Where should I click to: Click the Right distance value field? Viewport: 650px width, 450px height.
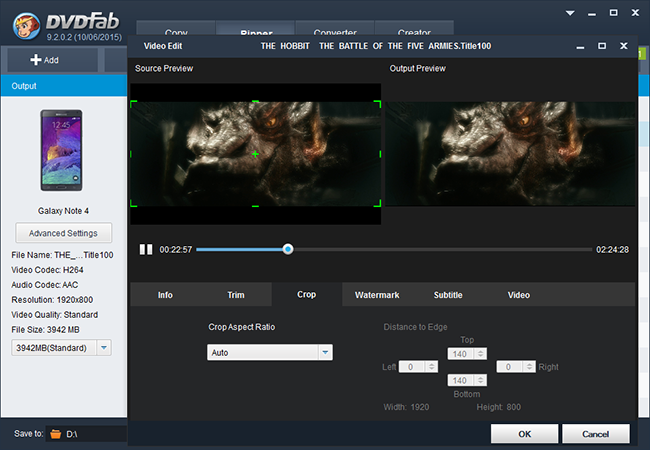[x=510, y=367]
